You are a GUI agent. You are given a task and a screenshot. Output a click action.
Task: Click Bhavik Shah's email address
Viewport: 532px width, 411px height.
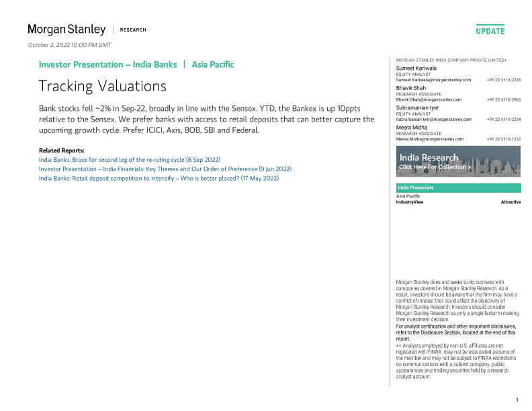[x=429, y=99]
